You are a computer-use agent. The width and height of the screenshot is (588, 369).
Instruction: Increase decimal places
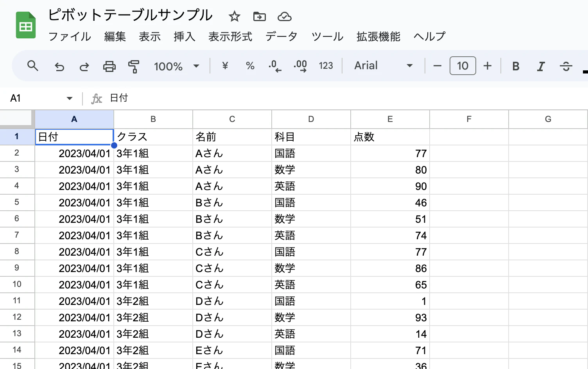click(300, 66)
